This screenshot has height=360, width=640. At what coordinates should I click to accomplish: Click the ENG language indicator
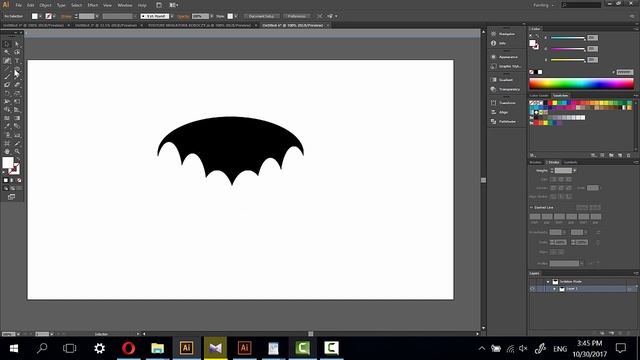[x=560, y=349]
